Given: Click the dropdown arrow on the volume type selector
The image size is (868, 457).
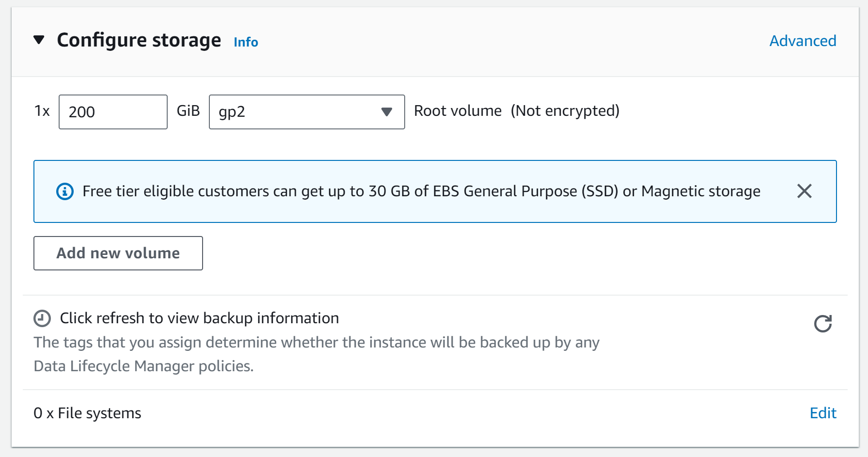Looking at the screenshot, I should coord(386,112).
